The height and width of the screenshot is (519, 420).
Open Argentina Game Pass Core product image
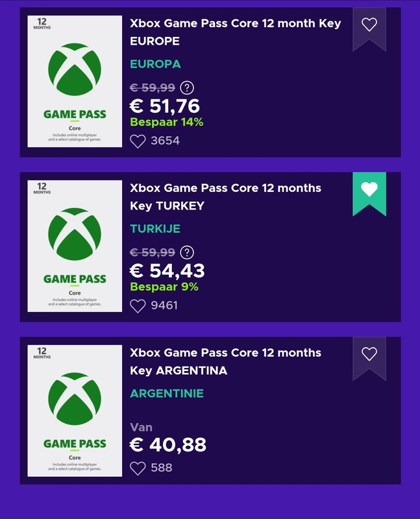click(75, 411)
